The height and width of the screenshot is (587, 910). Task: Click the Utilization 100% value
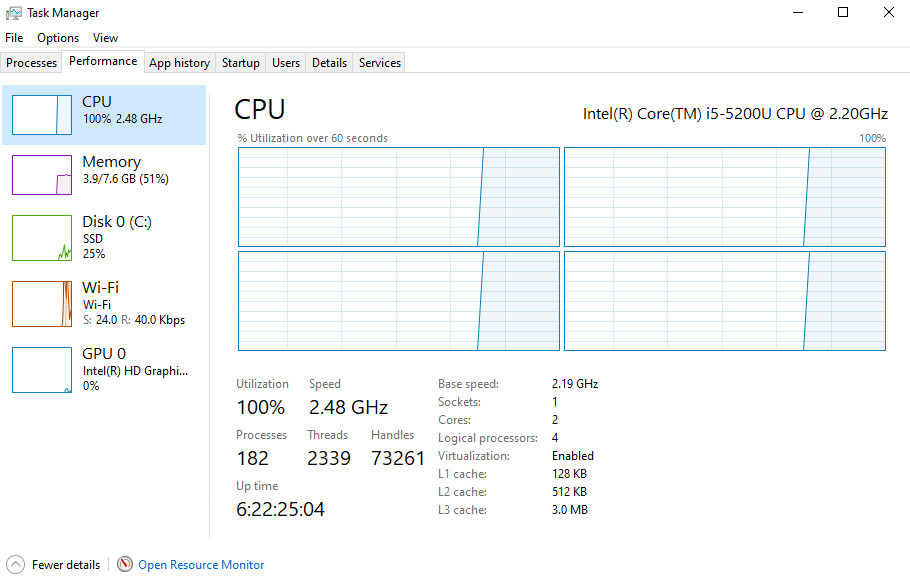(x=261, y=408)
